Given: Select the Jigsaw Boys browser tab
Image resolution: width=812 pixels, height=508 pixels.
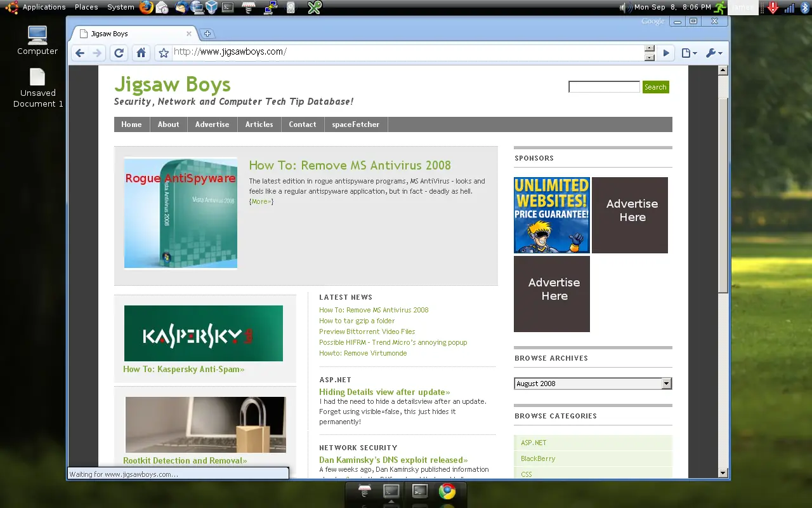Looking at the screenshot, I should (133, 34).
